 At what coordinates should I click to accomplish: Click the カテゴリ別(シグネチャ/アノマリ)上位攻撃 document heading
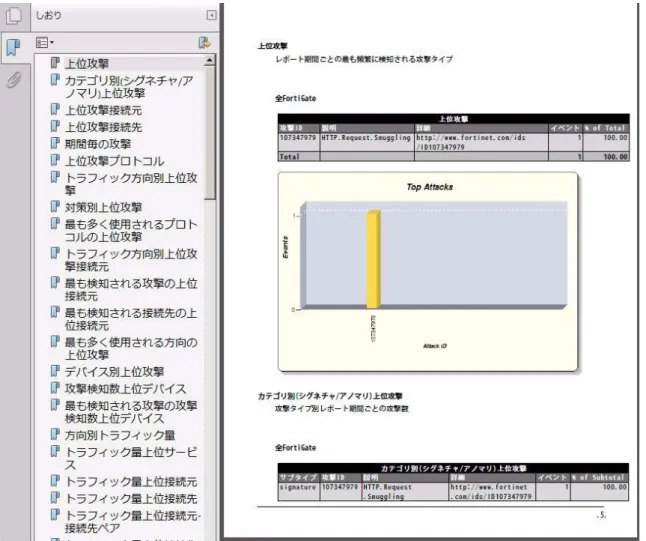[x=330, y=396]
